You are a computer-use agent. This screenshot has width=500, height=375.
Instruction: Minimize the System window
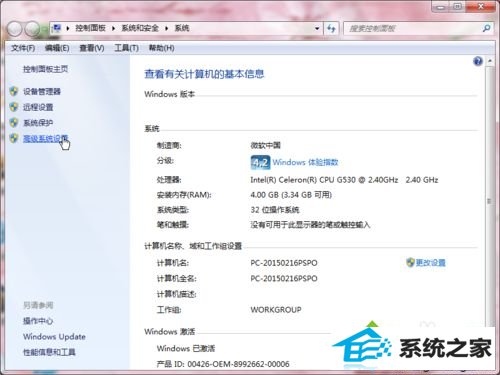pos(440,7)
